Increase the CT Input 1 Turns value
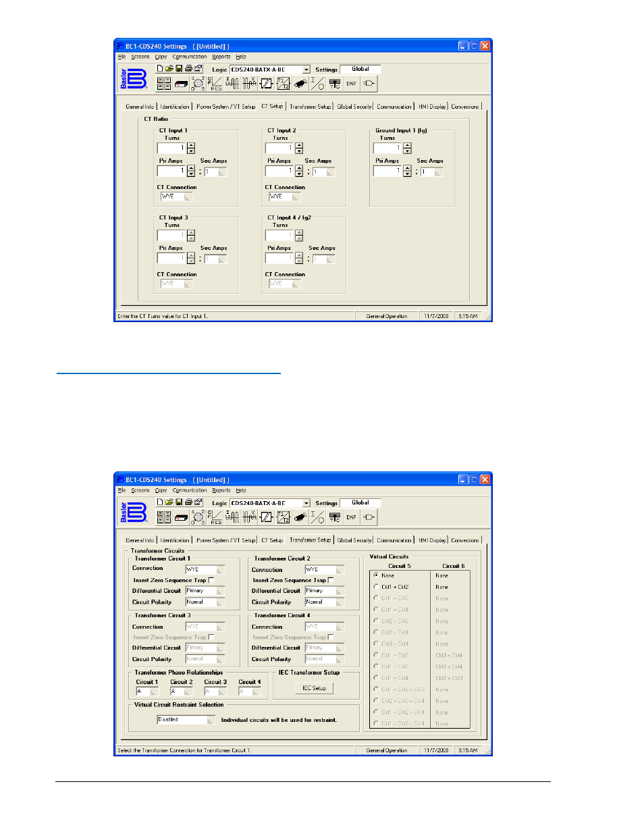The height and width of the screenshot is (834, 644). [x=191, y=145]
